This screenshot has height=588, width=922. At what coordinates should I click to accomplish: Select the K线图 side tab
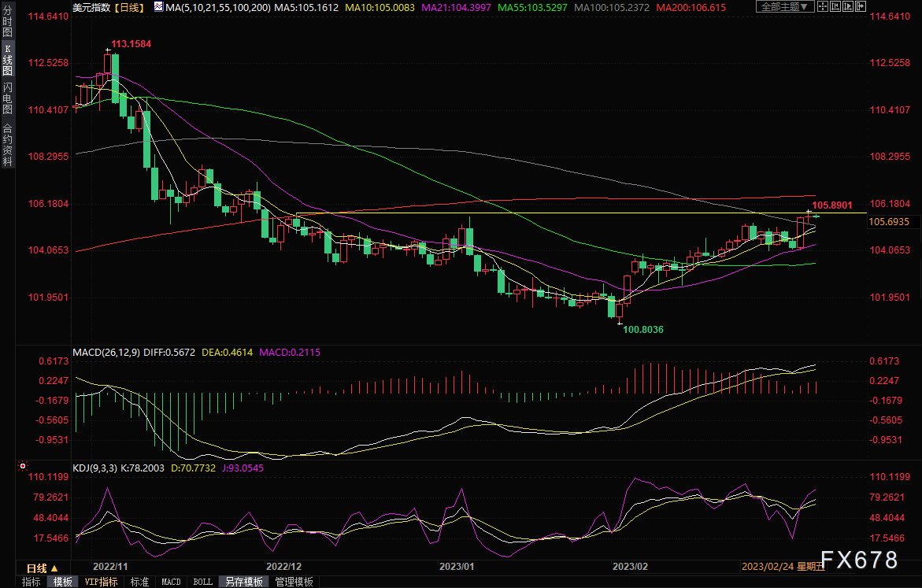tap(8, 60)
